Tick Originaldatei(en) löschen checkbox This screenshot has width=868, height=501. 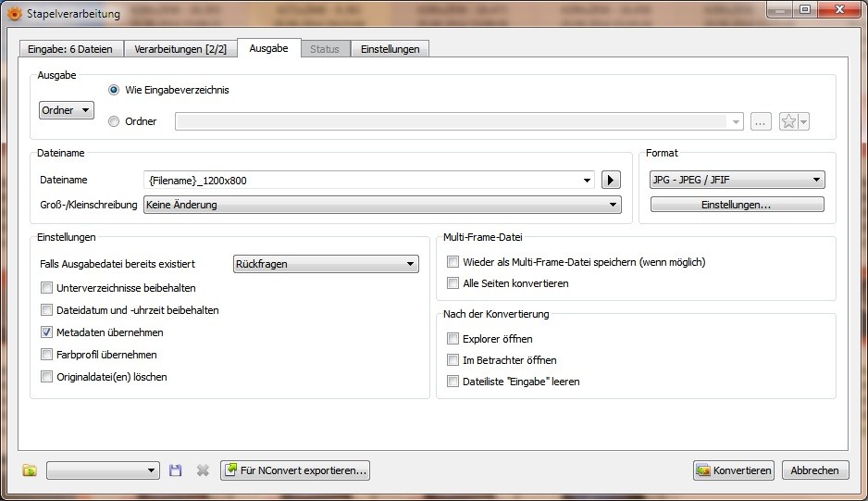click(46, 377)
